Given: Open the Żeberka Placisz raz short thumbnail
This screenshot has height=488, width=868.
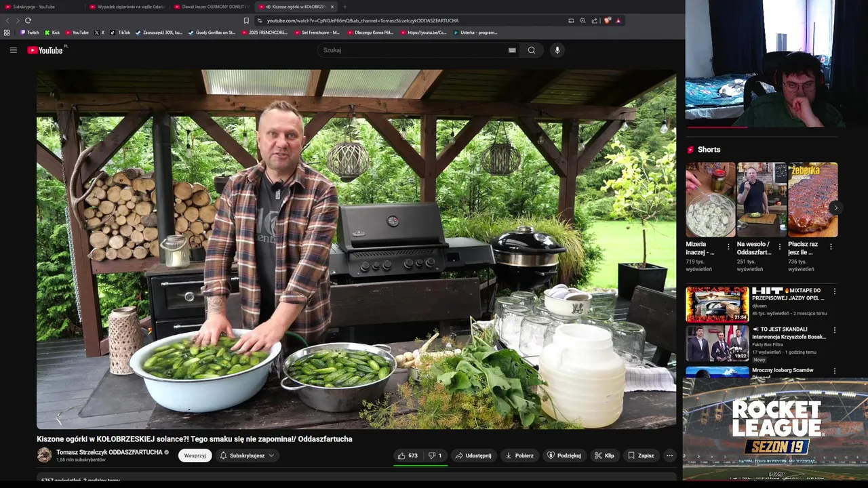Looking at the screenshot, I should pos(812,199).
